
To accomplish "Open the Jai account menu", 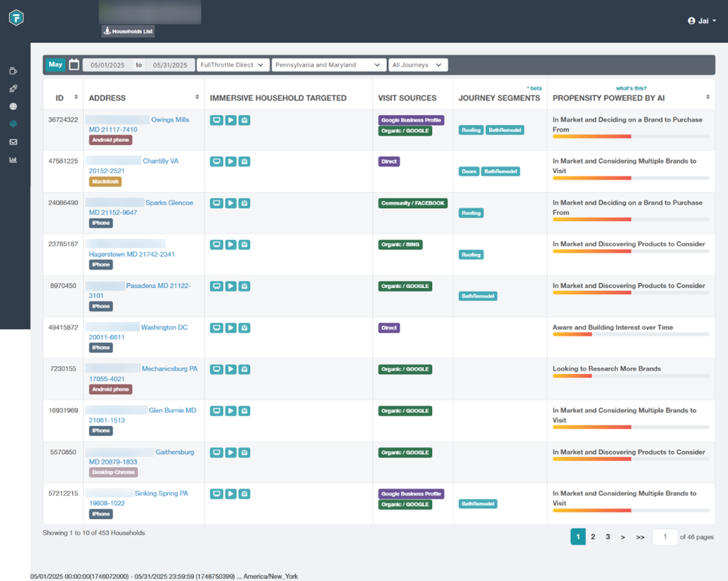I will 702,21.
